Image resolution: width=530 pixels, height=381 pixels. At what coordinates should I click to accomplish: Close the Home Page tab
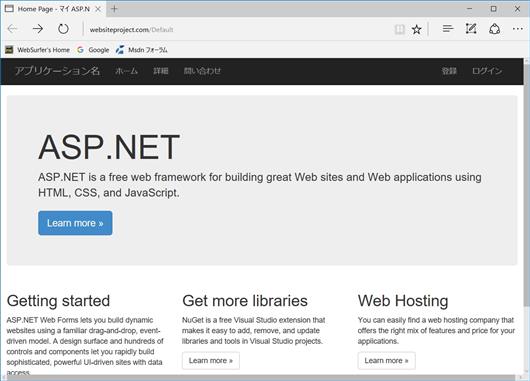98,9
